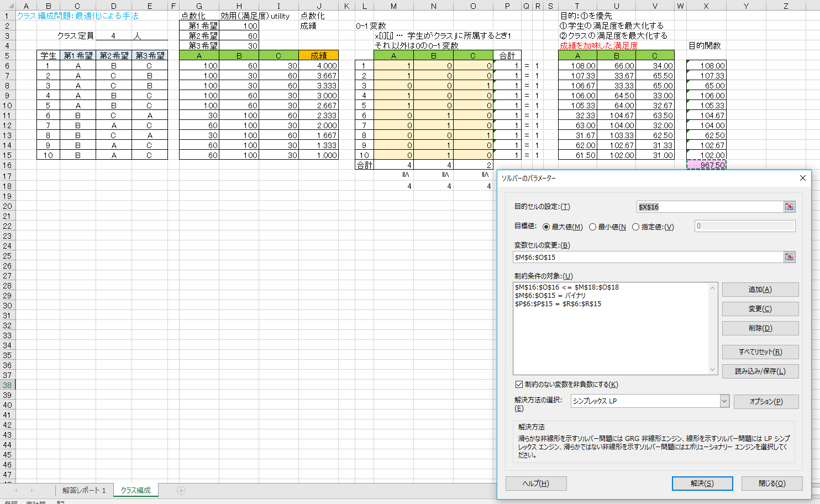Click range picker icon for objective cell $X$16
This screenshot has width=820, height=504.
(789, 207)
